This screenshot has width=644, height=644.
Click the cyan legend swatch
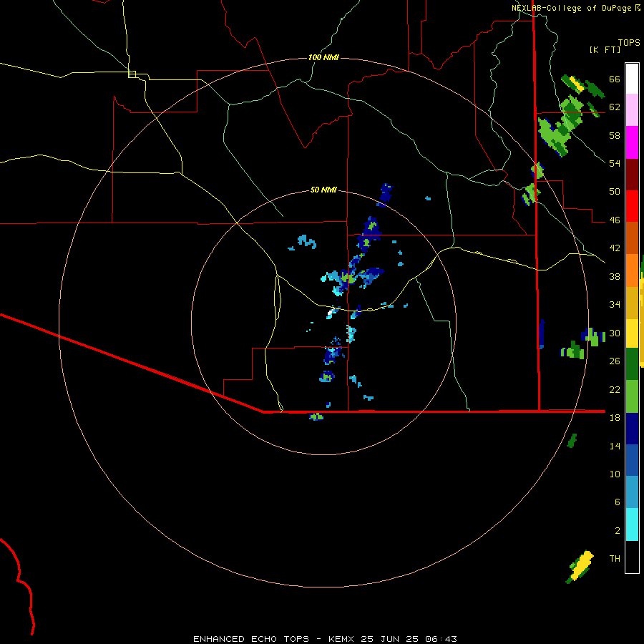click(632, 525)
